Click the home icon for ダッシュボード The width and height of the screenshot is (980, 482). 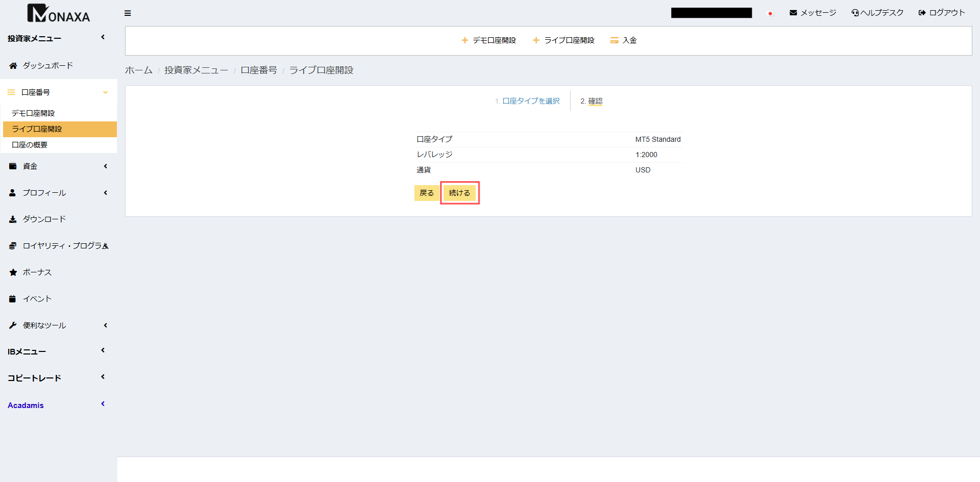13,66
